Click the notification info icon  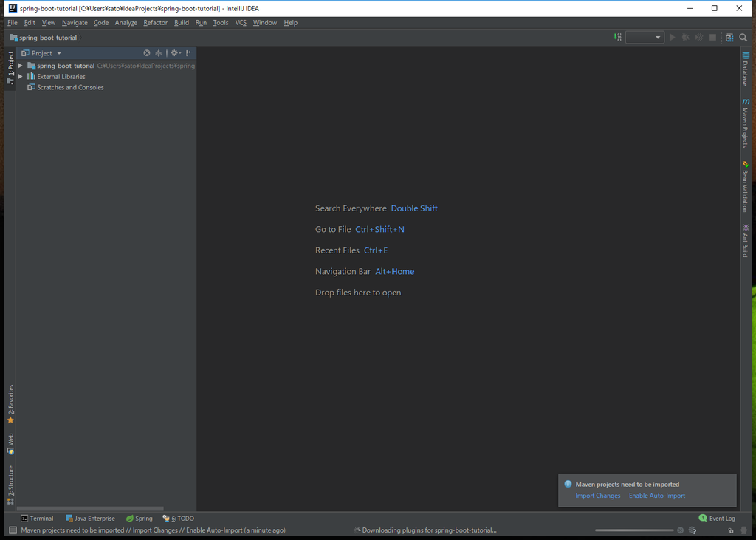(x=568, y=484)
